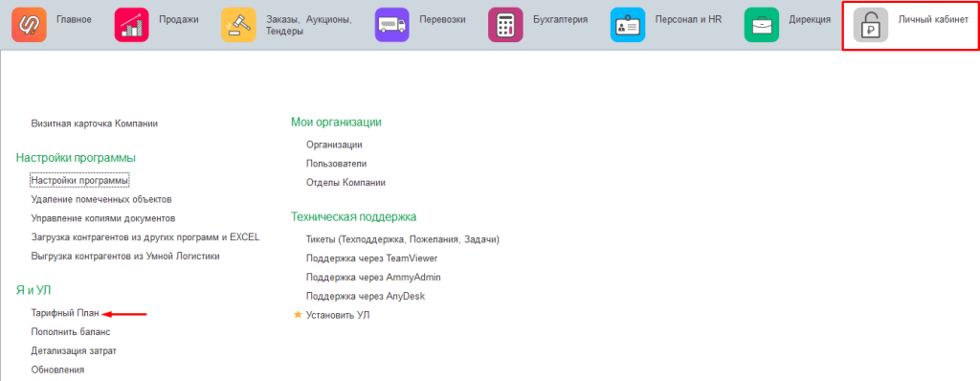The width and height of the screenshot is (980, 381).
Task: Open the Тарифный План link
Action: point(65,313)
